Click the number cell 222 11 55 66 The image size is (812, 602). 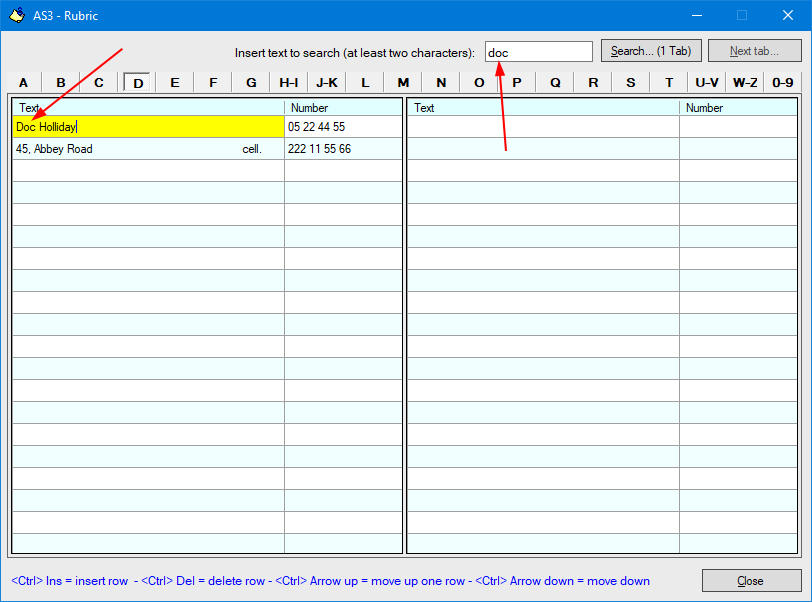coord(342,149)
